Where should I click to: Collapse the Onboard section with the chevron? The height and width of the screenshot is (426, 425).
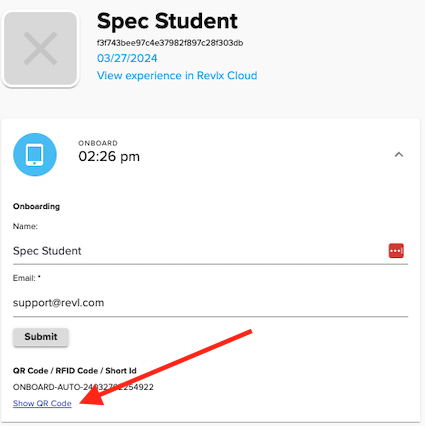pos(399,155)
